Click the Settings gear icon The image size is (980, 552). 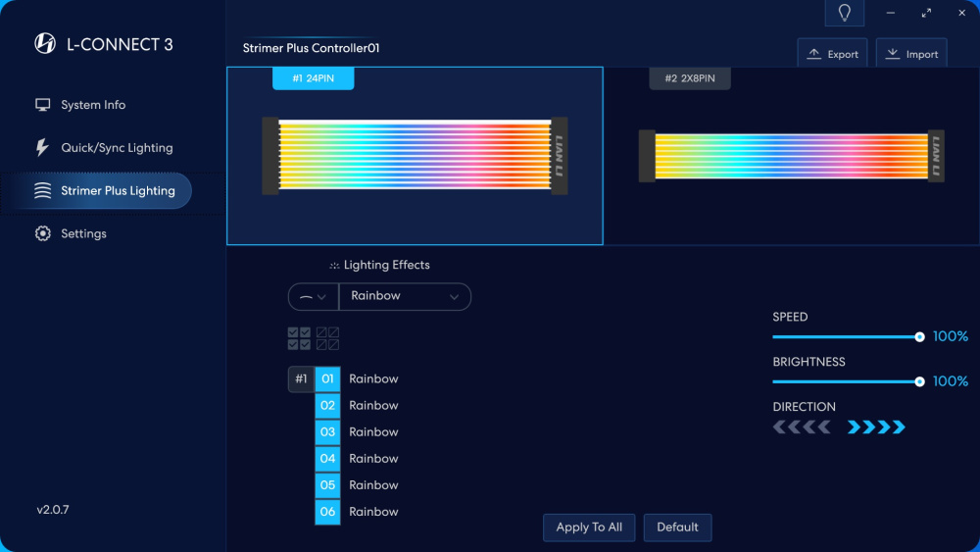click(42, 233)
